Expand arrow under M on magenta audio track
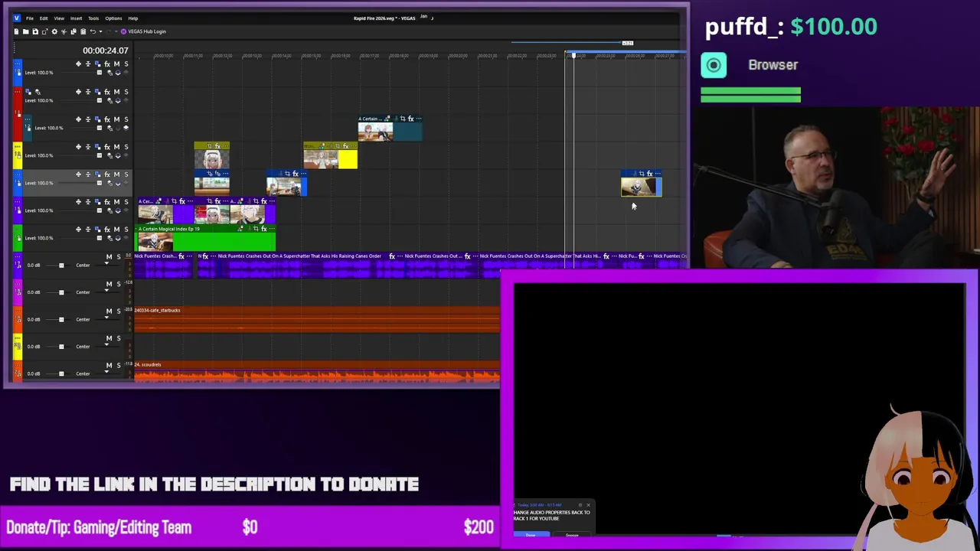980x551 pixels. (x=107, y=292)
